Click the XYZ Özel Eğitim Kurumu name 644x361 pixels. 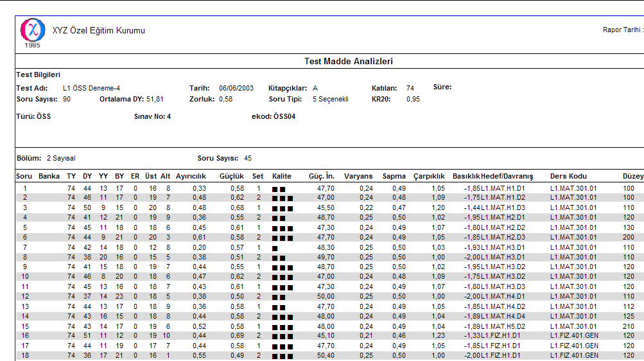click(98, 31)
